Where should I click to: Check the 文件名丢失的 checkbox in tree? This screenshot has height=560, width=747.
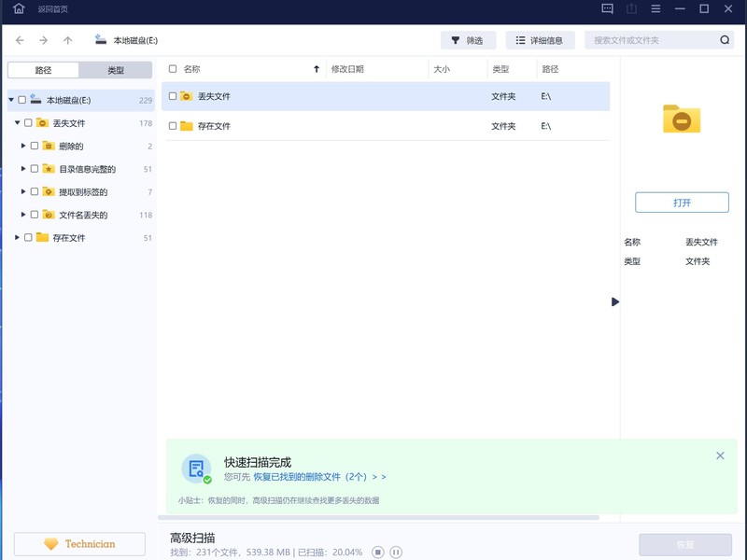click(35, 215)
